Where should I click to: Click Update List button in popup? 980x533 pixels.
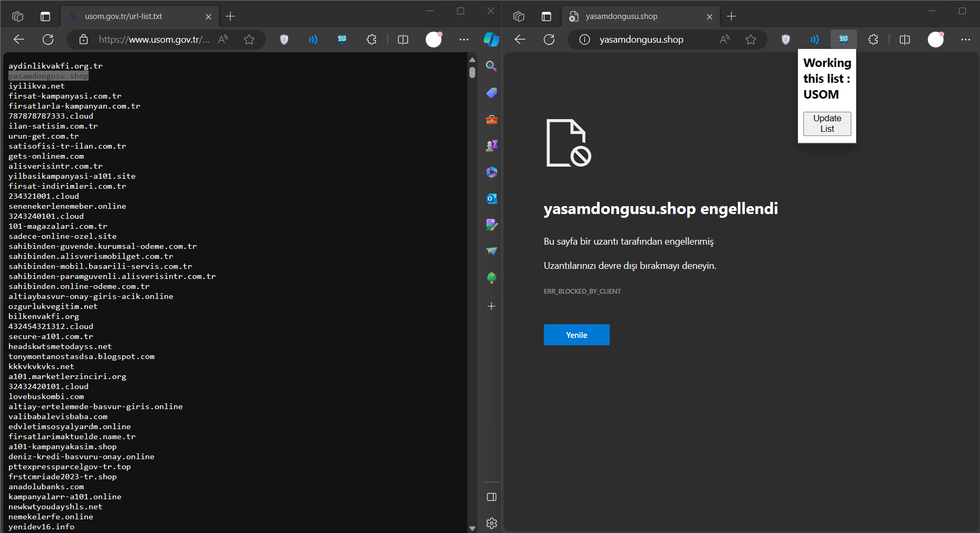[x=827, y=124]
